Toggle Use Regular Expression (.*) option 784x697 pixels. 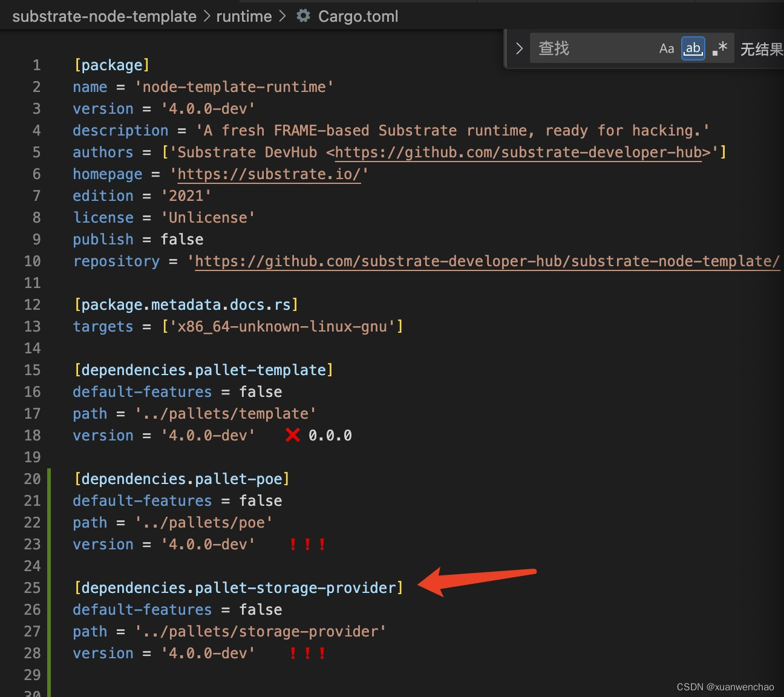click(719, 48)
